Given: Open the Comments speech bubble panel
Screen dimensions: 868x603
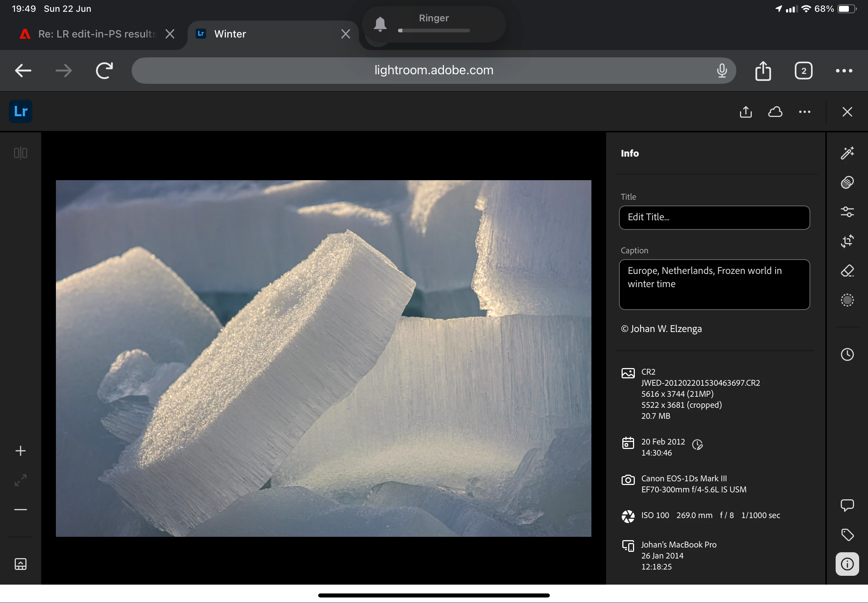Looking at the screenshot, I should [847, 505].
